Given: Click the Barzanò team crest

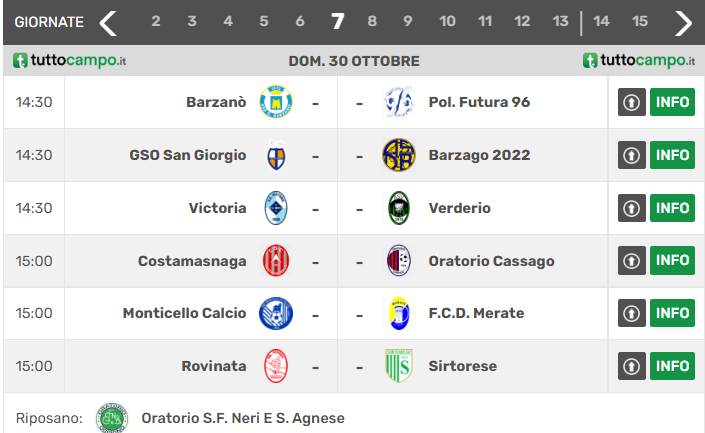Looking at the screenshot, I should (x=276, y=102).
